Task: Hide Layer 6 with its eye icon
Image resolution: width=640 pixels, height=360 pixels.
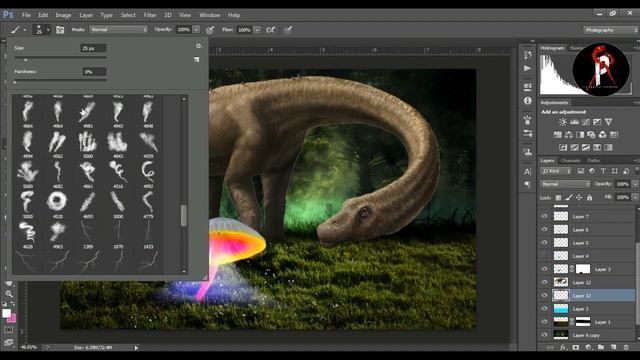Action: click(544, 229)
